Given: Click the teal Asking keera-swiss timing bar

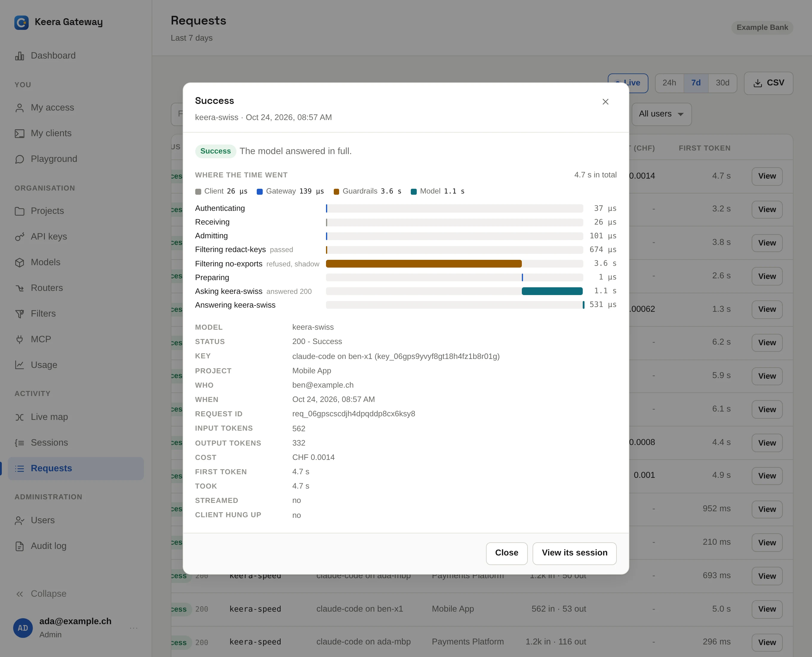Looking at the screenshot, I should click(x=552, y=291).
